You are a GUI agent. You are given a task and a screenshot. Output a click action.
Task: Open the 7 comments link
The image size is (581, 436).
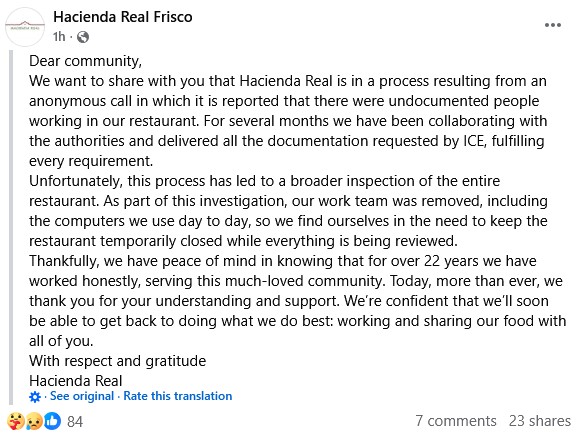tap(456, 421)
